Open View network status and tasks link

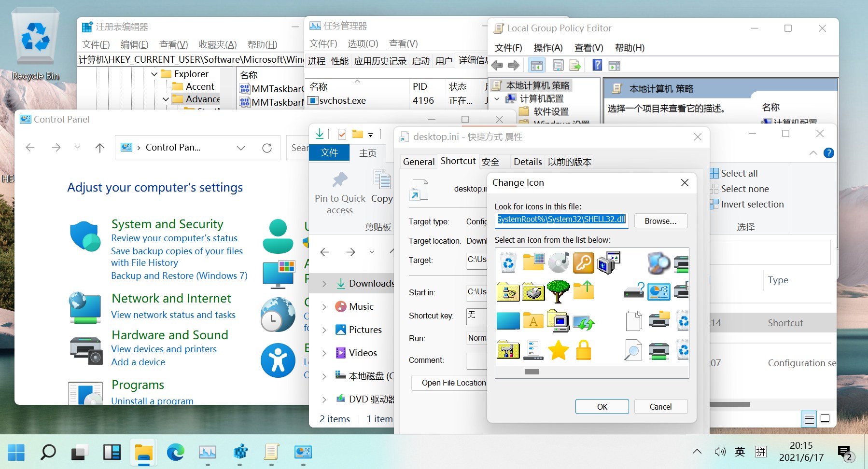173,315
